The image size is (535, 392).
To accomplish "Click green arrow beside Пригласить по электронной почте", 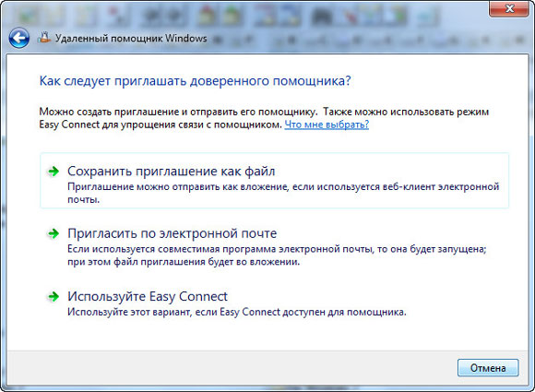I will tap(53, 233).
